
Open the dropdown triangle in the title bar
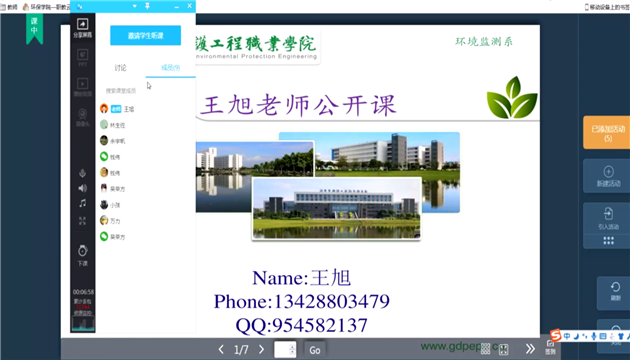(135, 6)
